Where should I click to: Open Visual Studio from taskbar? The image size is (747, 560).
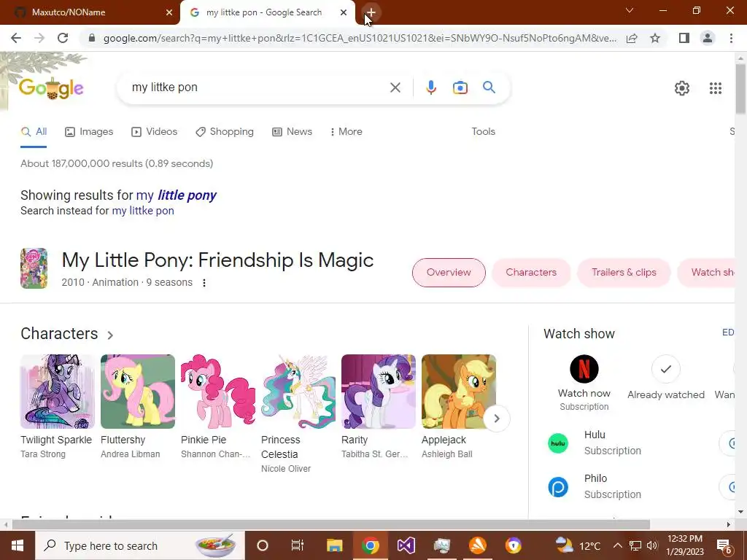tap(406, 545)
